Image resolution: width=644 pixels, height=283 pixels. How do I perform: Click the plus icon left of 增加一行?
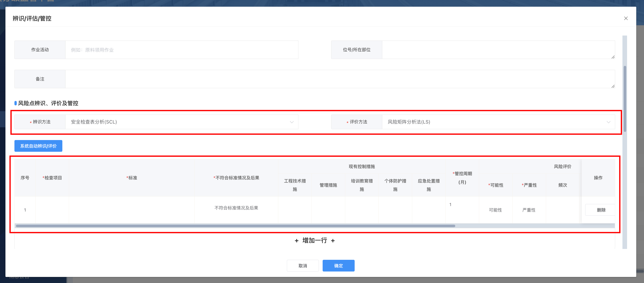pyautogui.click(x=296, y=241)
